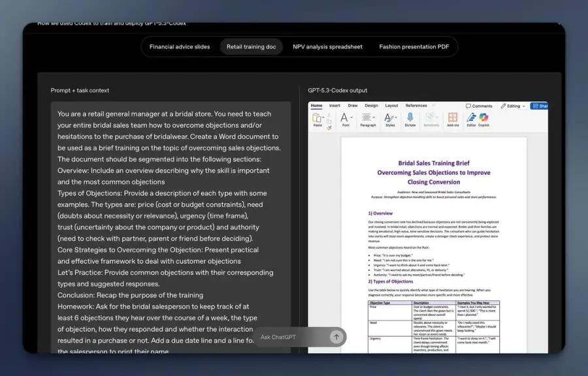Click the blue Share button
Image resolution: width=588 pixels, height=376 pixels.
point(540,106)
